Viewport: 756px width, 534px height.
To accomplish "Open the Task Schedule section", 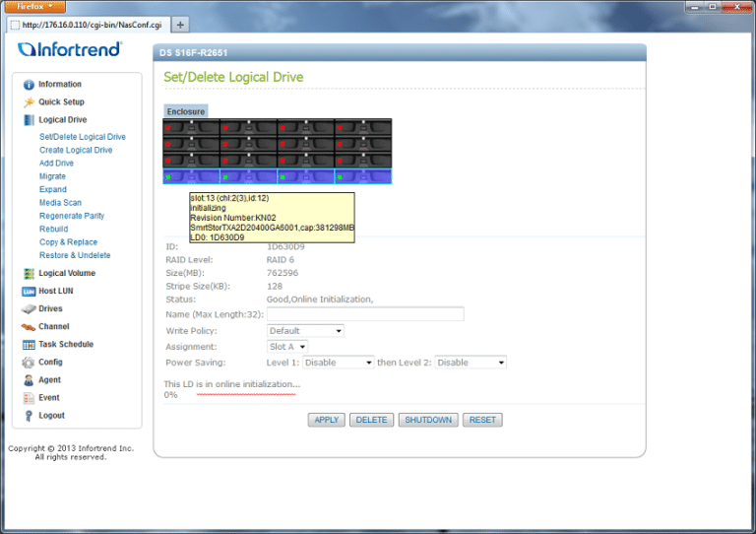I will tap(66, 345).
